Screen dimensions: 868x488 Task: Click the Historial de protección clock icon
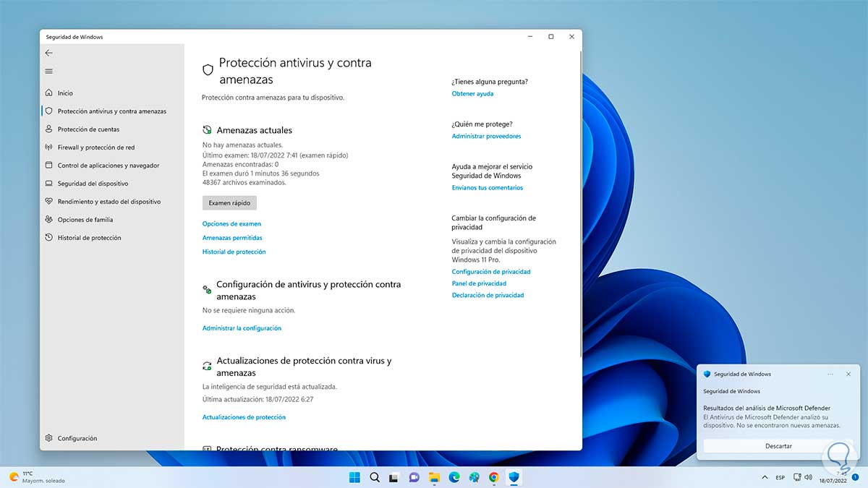click(48, 238)
